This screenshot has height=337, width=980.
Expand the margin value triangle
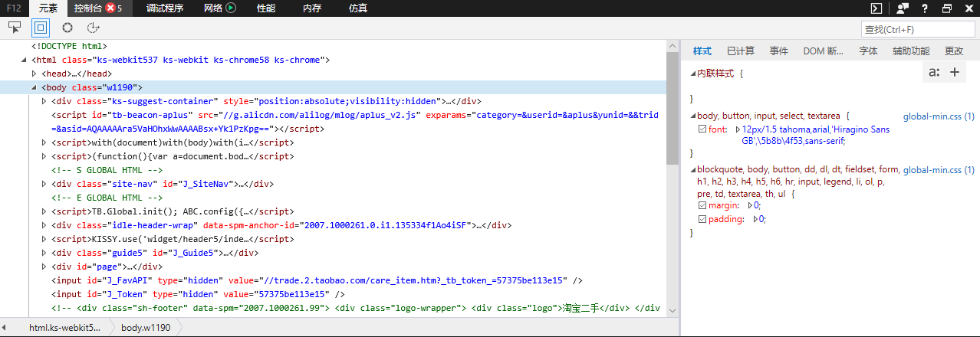[x=750, y=205]
